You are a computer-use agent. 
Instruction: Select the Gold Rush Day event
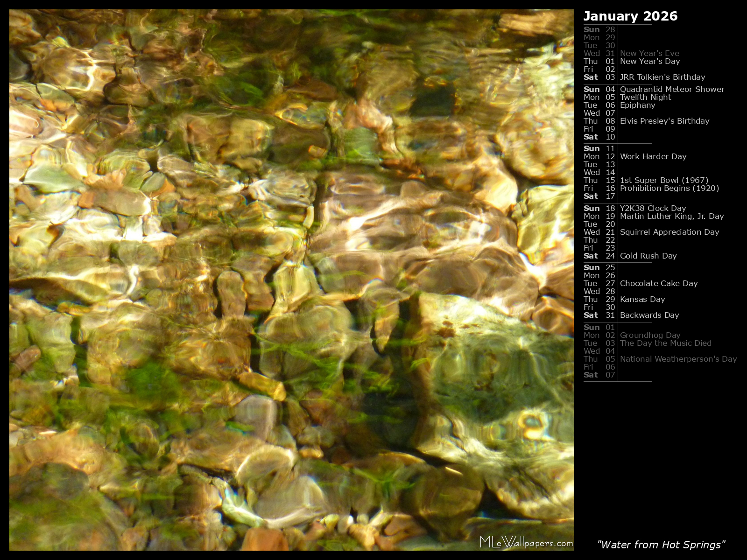(648, 256)
